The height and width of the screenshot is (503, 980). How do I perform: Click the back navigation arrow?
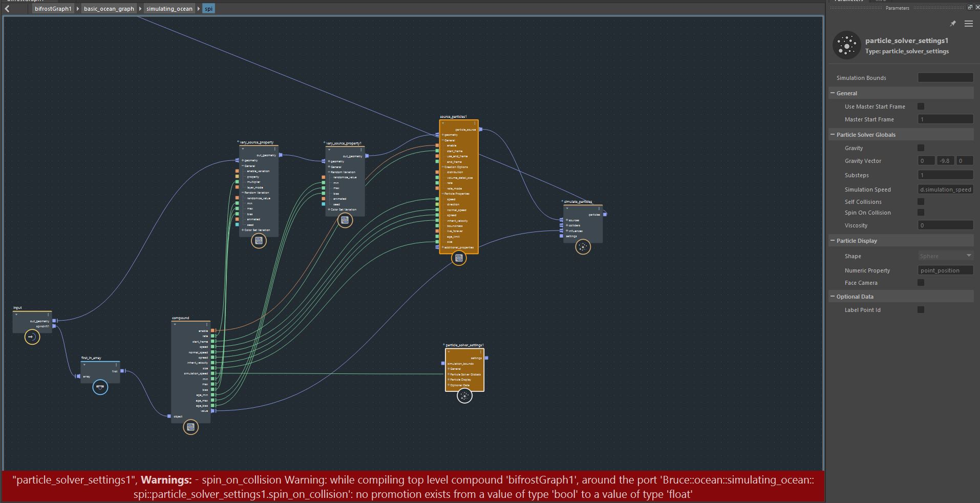pos(6,8)
